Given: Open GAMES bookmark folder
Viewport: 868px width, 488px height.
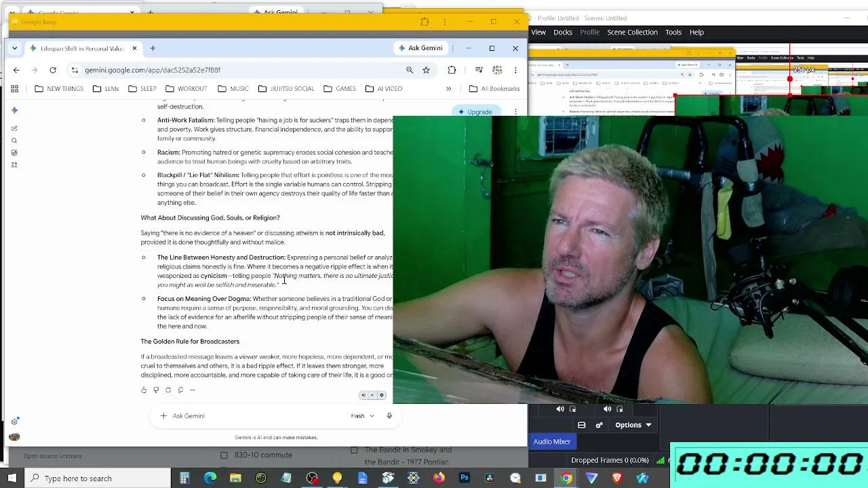Looking at the screenshot, I should pos(340,89).
